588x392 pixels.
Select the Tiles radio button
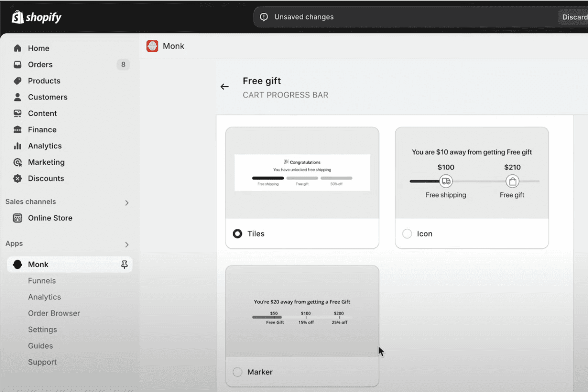tap(237, 234)
